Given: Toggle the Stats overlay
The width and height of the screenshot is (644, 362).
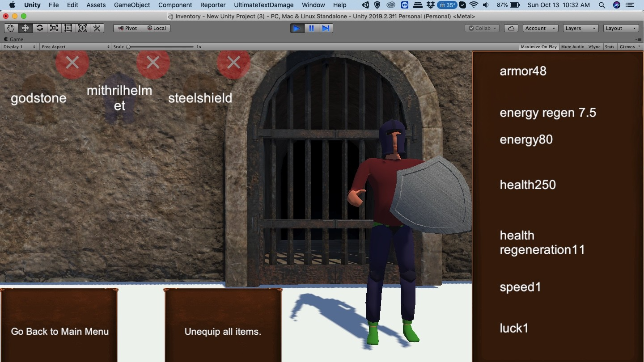Looking at the screenshot, I should click(610, 47).
